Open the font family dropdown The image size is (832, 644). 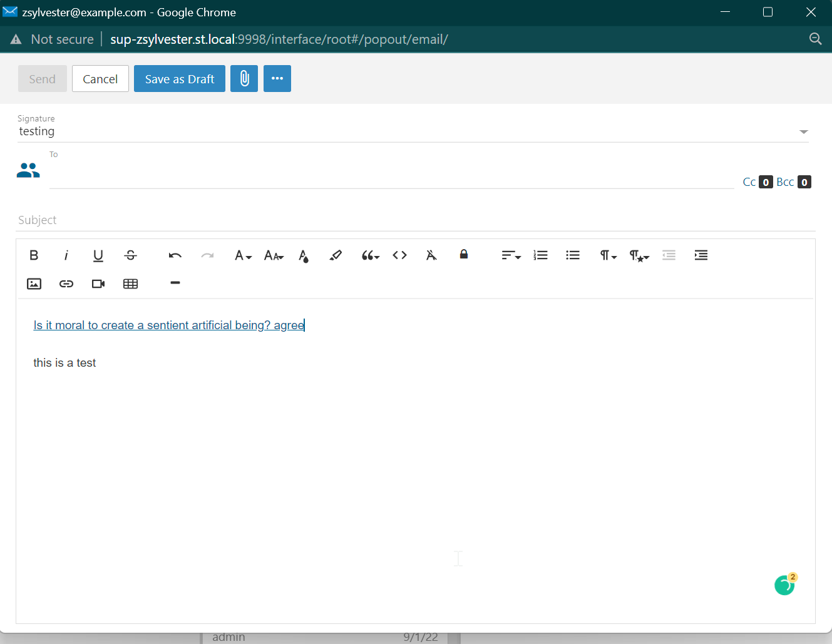pyautogui.click(x=243, y=255)
